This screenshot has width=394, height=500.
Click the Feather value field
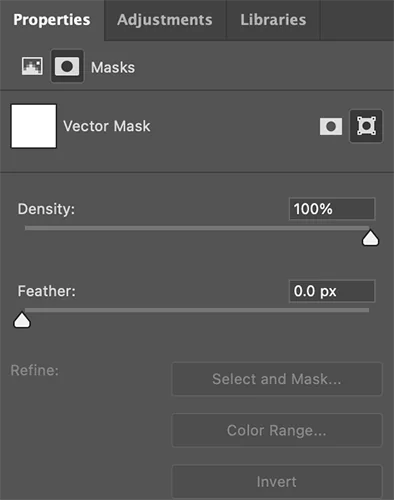click(332, 291)
